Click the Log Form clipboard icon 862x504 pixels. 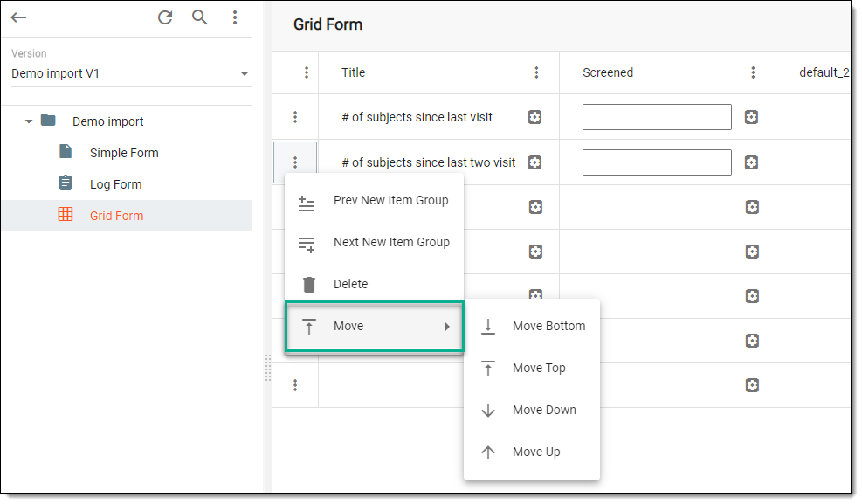click(x=66, y=183)
